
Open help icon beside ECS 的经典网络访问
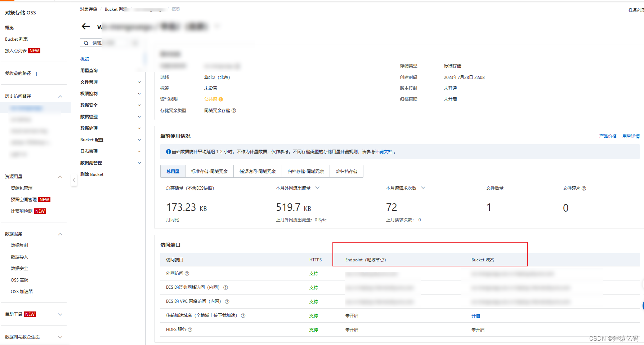225,288
